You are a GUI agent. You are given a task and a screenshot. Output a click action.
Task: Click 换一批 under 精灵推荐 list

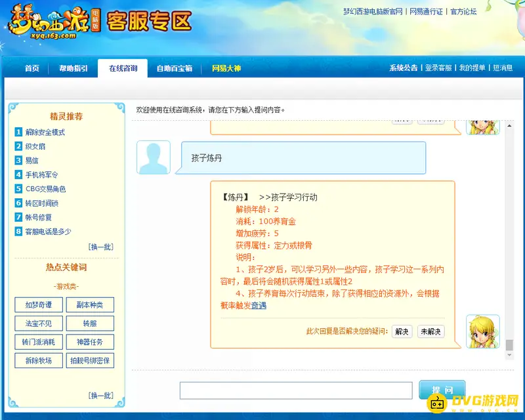coord(101,247)
